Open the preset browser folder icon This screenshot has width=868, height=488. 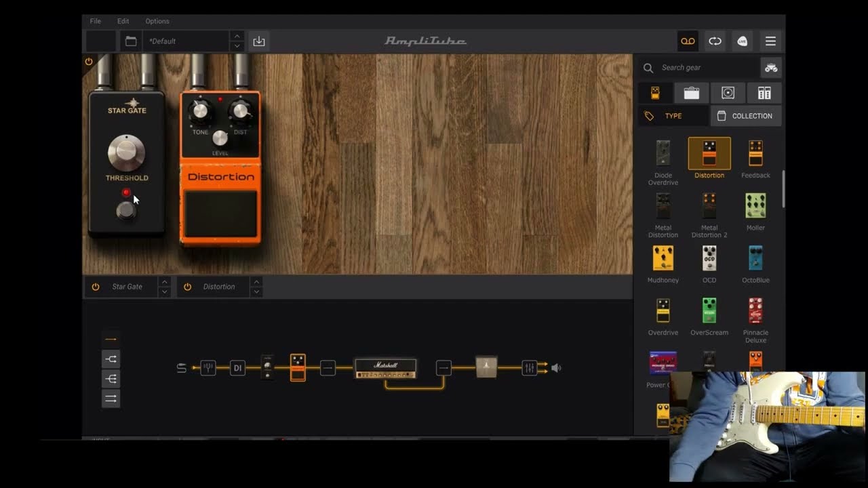131,41
